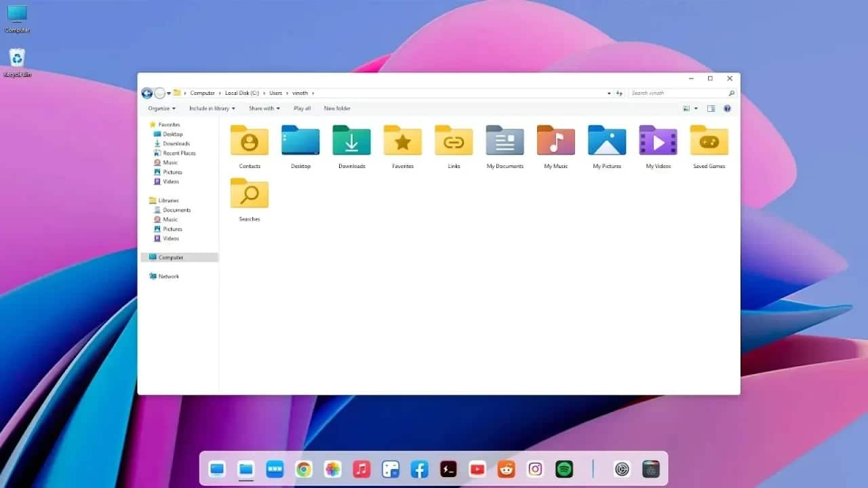This screenshot has width=868, height=488.
Task: Go back with the blue Back arrow
Action: coord(146,94)
